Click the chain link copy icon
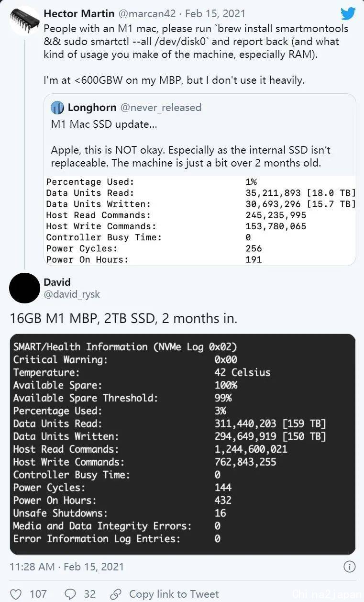 point(115,594)
